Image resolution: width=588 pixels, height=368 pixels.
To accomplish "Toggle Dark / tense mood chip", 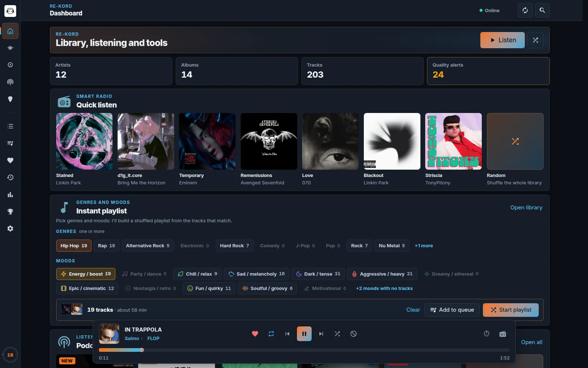I will point(318,274).
